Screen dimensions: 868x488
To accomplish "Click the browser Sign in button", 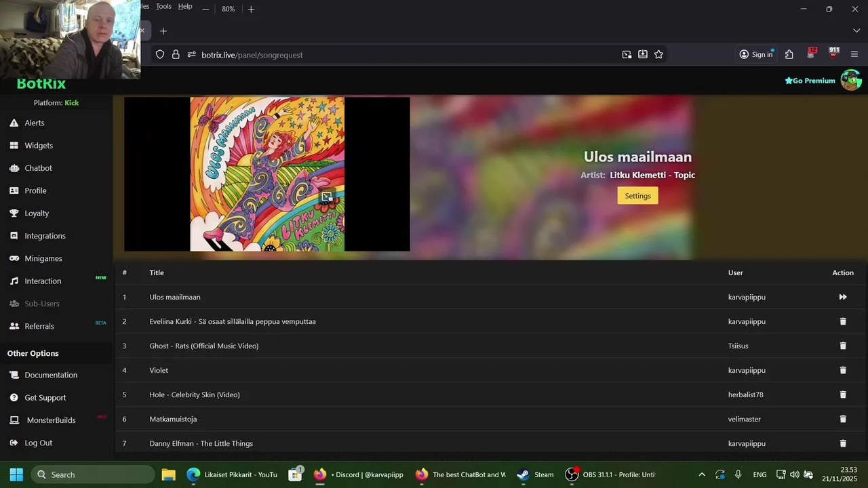I will (756, 55).
